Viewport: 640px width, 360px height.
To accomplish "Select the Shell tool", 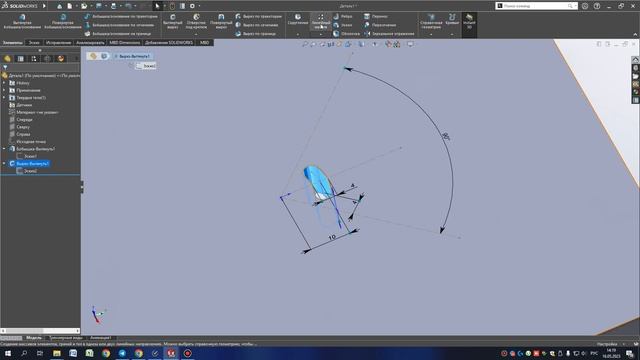I will click(x=346, y=34).
